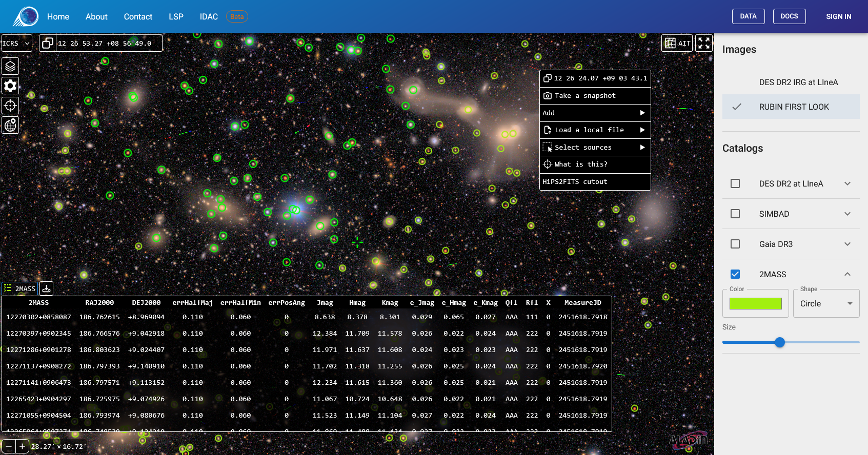Open the Contact page
Screen dimensions: 868x455
138,16
